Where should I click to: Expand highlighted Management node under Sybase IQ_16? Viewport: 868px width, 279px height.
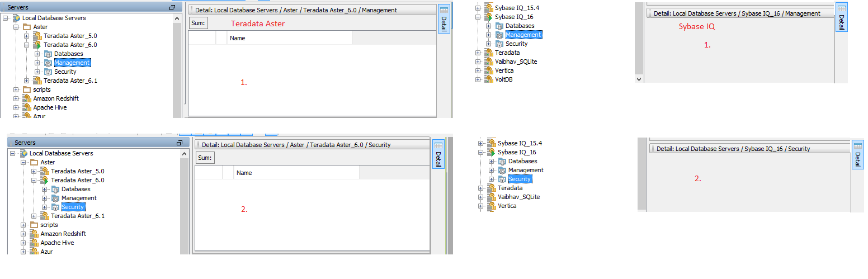point(489,35)
